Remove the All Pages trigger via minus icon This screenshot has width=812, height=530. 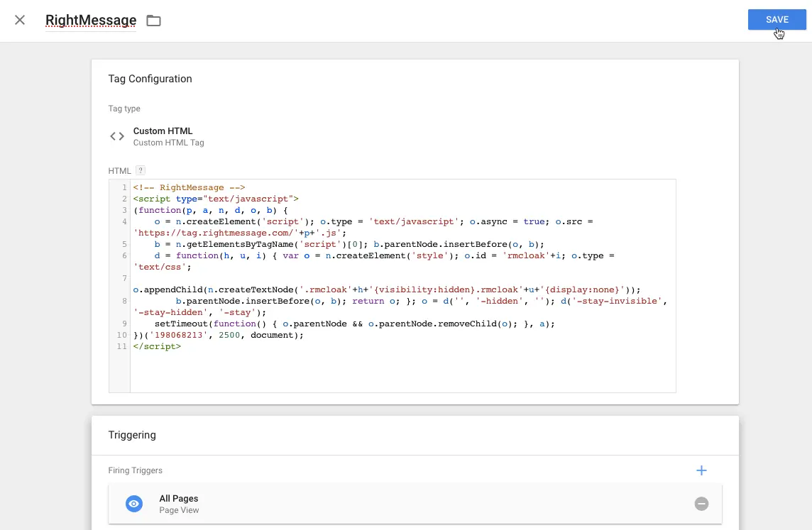(x=701, y=504)
